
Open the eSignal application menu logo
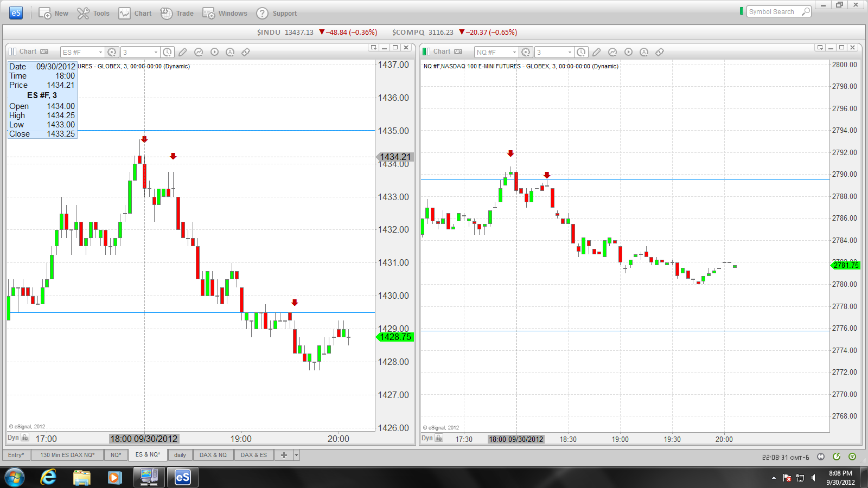(x=16, y=13)
